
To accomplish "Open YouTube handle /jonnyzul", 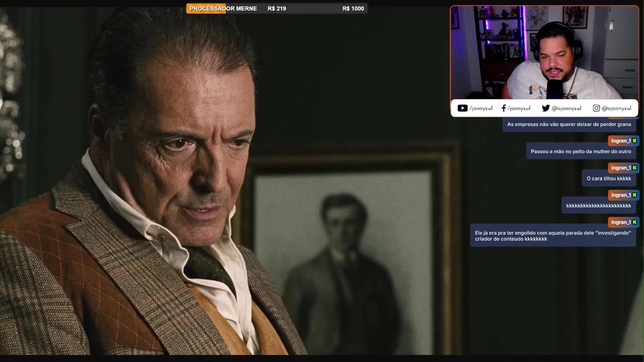I will [481, 108].
